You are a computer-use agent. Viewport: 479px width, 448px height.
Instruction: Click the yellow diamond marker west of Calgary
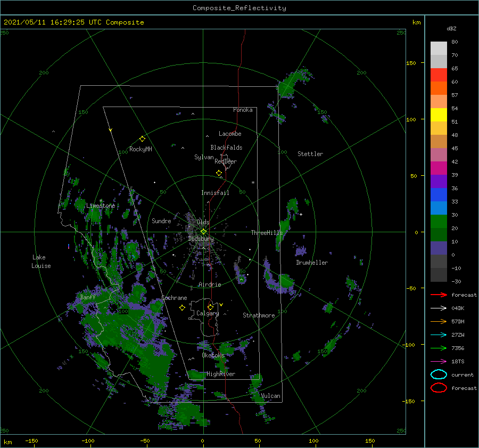(182, 308)
